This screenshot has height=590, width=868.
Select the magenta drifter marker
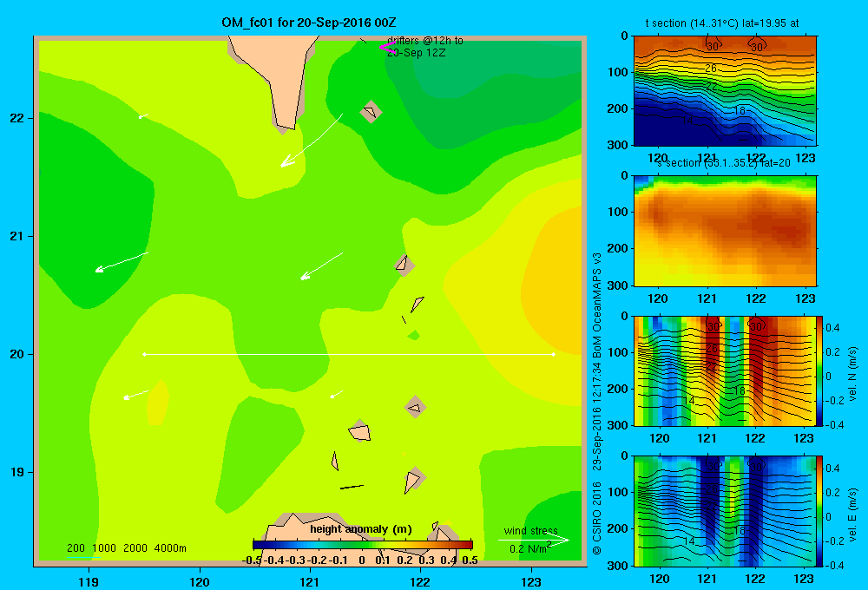pos(386,48)
